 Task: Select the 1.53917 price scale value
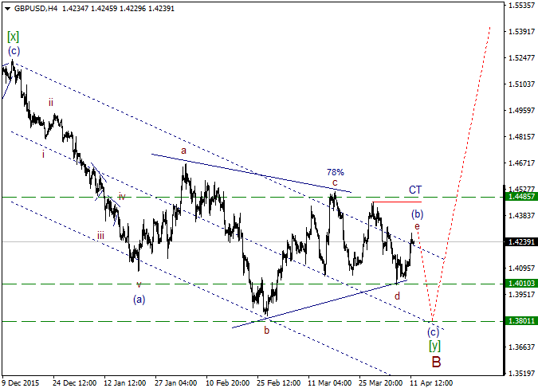pos(522,32)
